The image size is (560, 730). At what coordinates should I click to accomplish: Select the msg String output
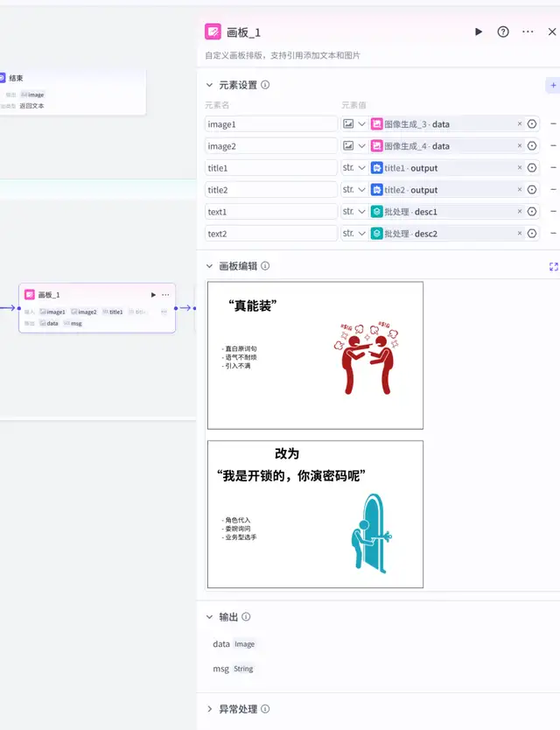click(233, 669)
